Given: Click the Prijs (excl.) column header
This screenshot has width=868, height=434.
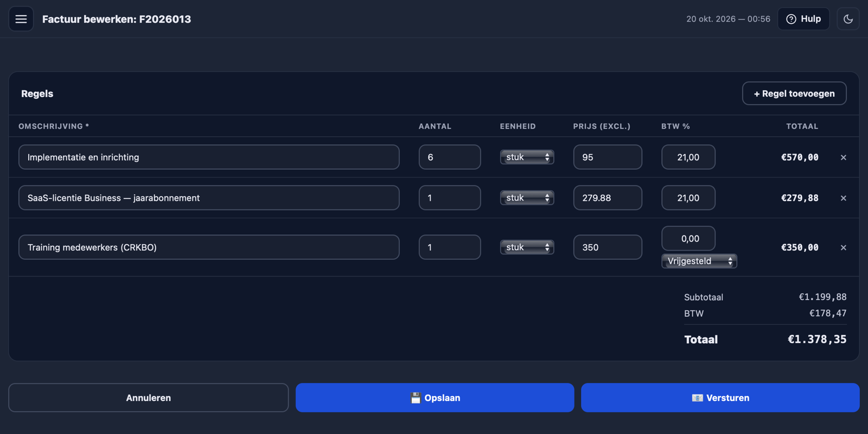Looking at the screenshot, I should 602,126.
